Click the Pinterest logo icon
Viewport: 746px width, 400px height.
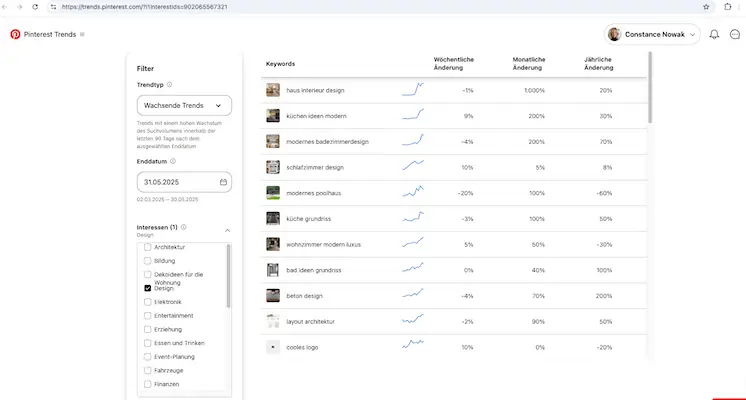point(15,34)
